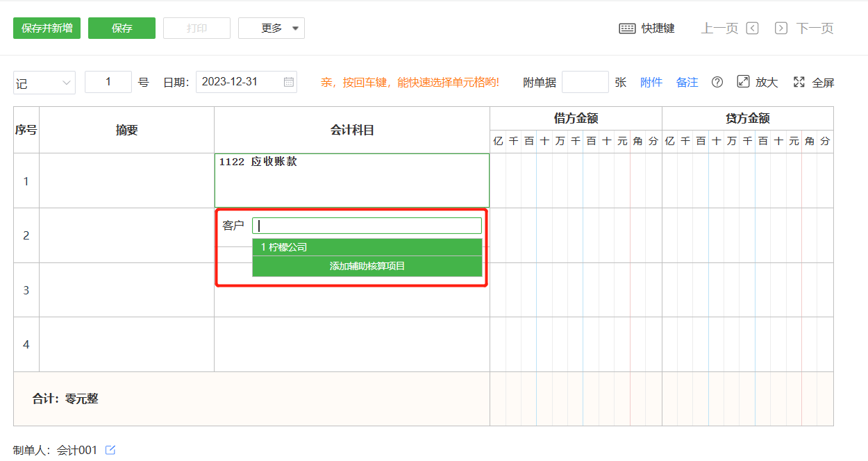Click the row 4 贷方金额 cell
Image resolution: width=868 pixels, height=461 pixels.
pyautogui.click(x=748, y=344)
